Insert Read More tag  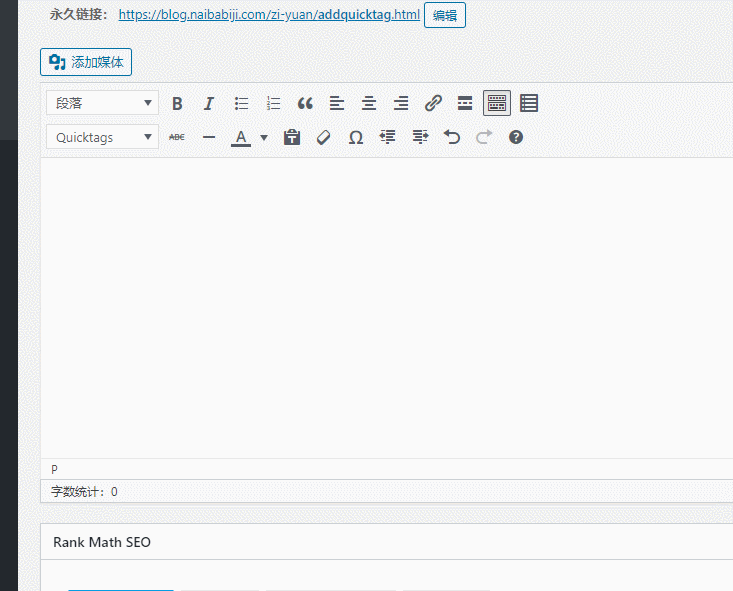[465, 103]
